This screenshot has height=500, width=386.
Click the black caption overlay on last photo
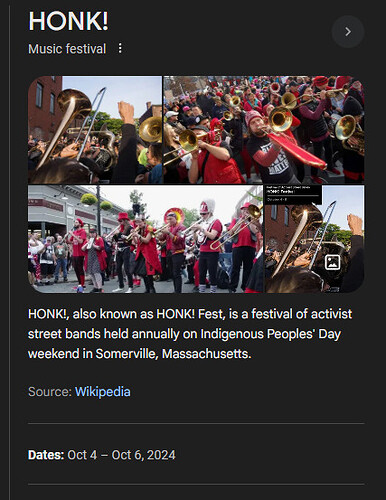pyautogui.click(x=293, y=195)
